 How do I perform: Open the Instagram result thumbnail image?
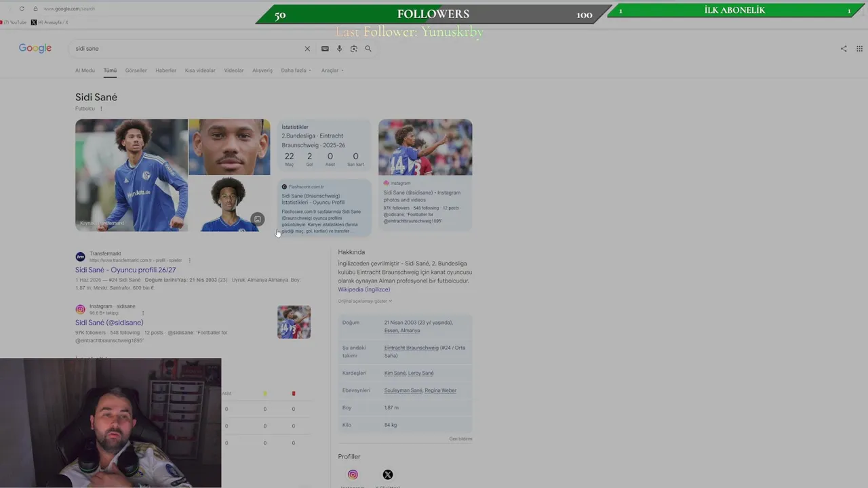[294, 322]
